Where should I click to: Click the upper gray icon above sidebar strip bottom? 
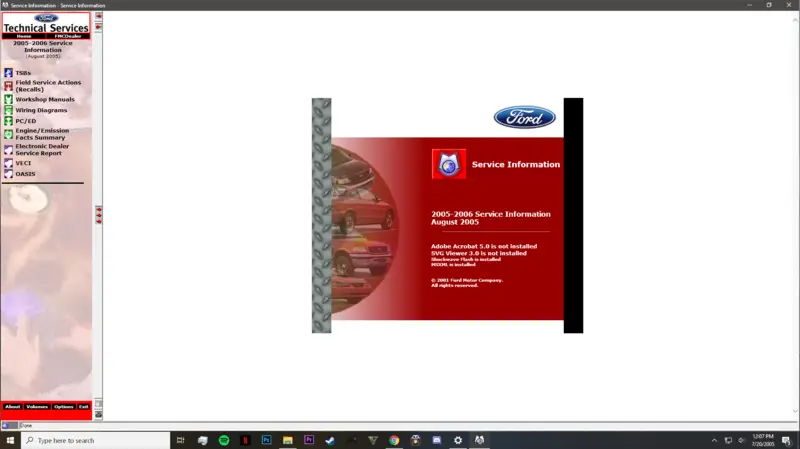98,404
